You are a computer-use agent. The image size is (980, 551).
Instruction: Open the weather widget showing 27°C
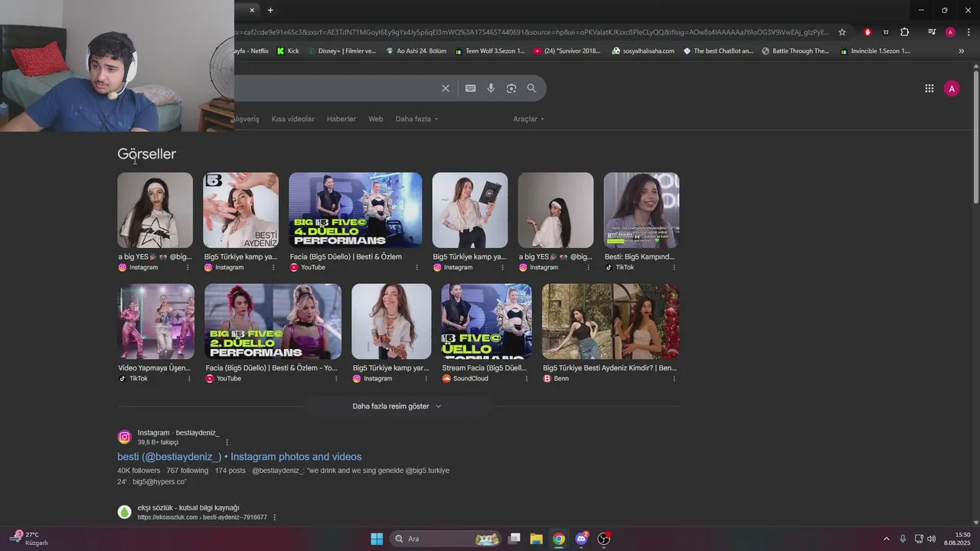[x=29, y=539]
